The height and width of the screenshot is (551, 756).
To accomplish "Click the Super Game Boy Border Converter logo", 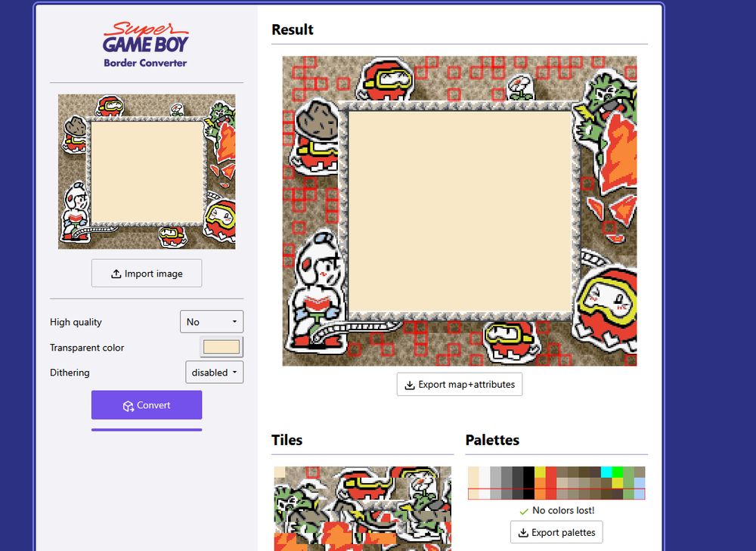I will click(146, 45).
